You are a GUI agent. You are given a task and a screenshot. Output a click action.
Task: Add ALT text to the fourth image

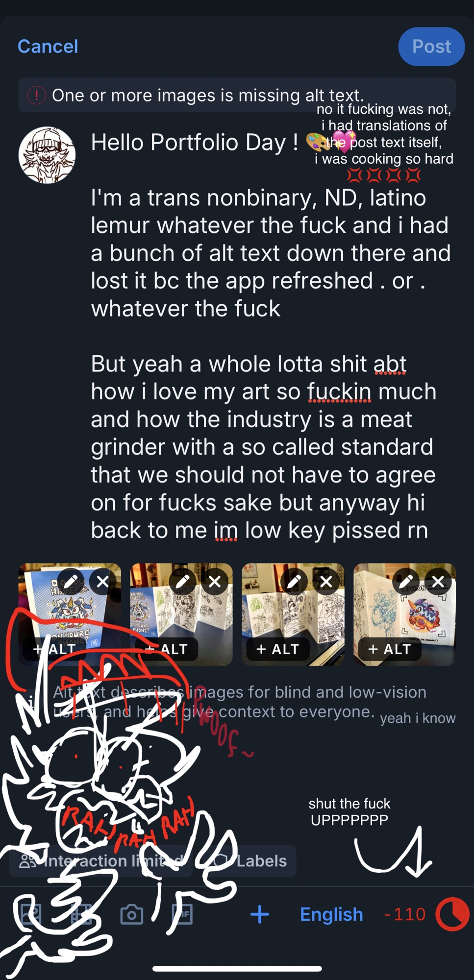coord(390,649)
